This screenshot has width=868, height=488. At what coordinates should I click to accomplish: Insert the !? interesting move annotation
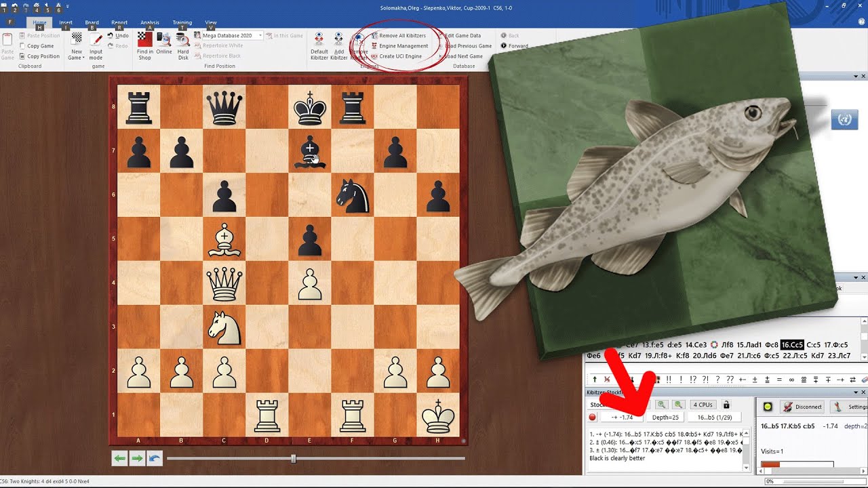pos(692,380)
